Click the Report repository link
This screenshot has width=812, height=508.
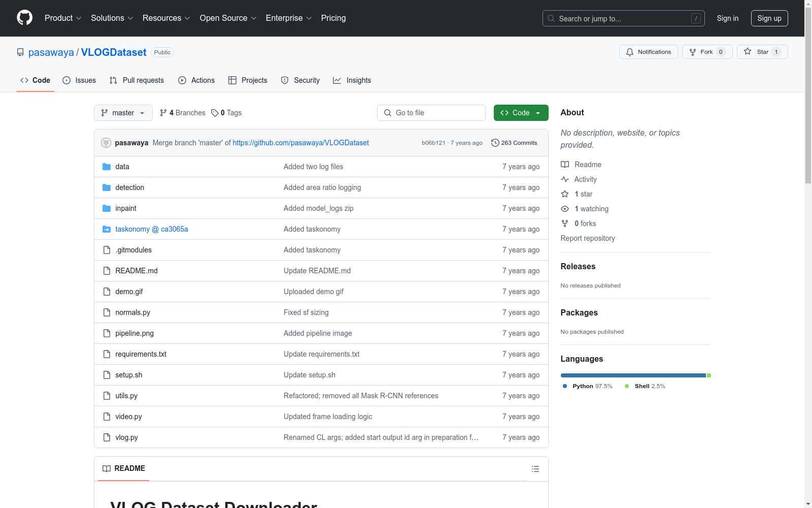click(588, 238)
